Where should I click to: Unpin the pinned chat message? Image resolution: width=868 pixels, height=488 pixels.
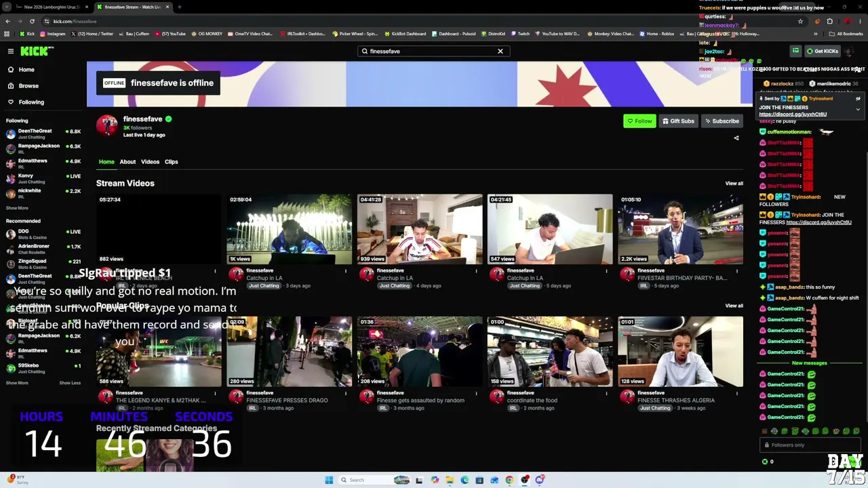click(x=858, y=99)
